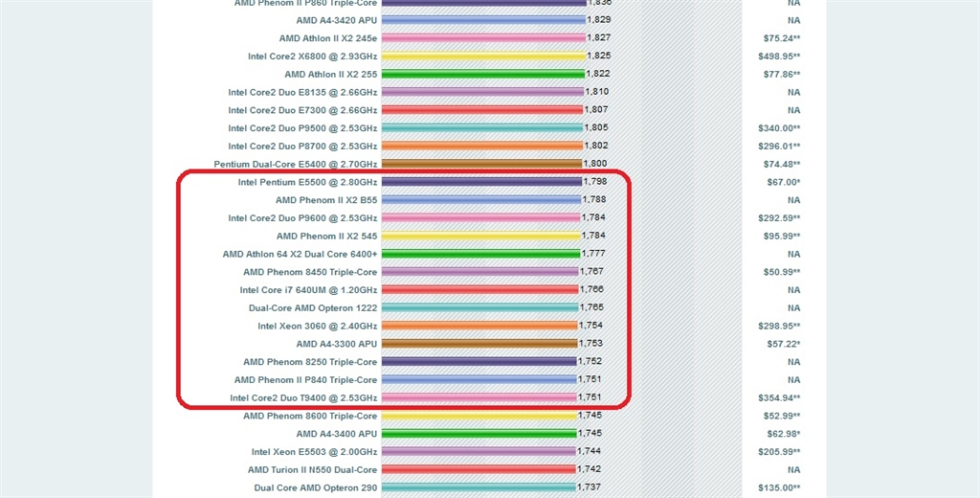Viewport: 980px width, 498px height.
Task: Select the 1,767 score value
Action: click(591, 272)
